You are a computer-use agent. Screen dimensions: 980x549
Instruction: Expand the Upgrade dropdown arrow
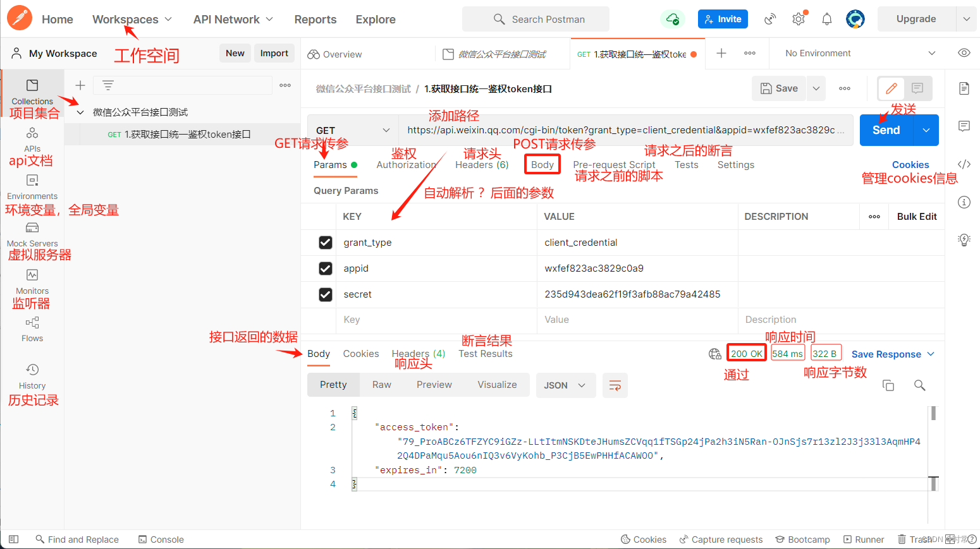pyautogui.click(x=967, y=19)
